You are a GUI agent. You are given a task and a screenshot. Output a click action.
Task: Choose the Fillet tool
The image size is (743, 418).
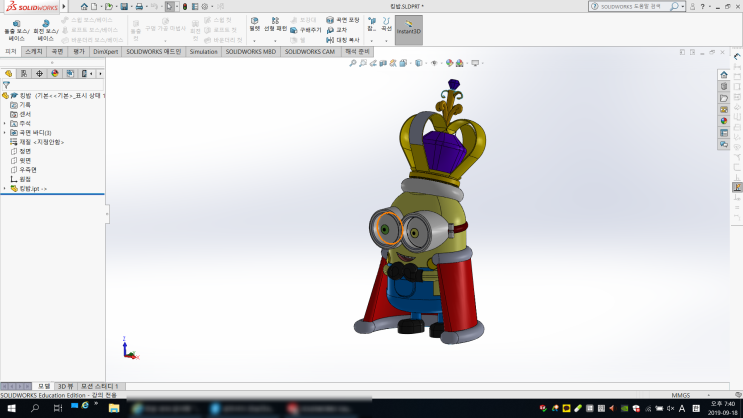pos(254,24)
